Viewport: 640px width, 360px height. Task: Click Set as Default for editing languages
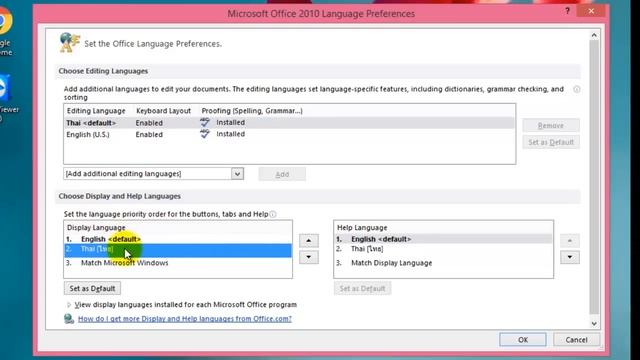pyautogui.click(x=551, y=142)
